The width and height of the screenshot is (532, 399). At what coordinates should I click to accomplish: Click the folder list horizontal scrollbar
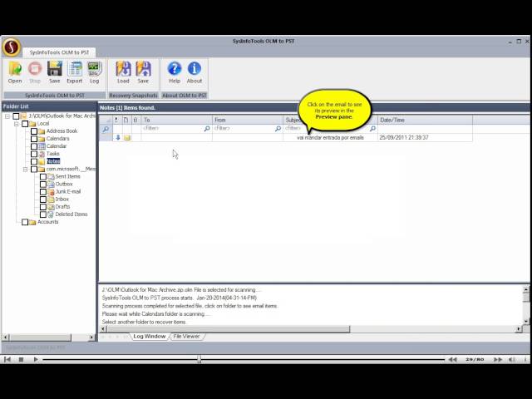point(41,337)
